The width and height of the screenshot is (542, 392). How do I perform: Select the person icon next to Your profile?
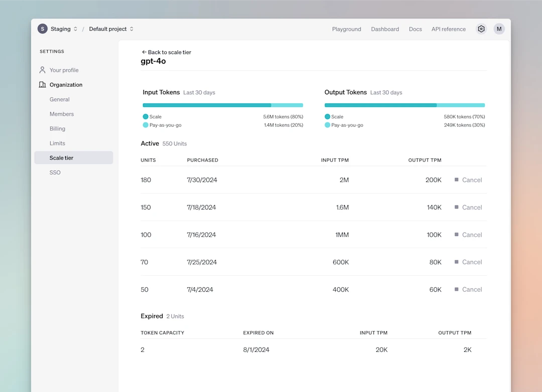pyautogui.click(x=41, y=70)
